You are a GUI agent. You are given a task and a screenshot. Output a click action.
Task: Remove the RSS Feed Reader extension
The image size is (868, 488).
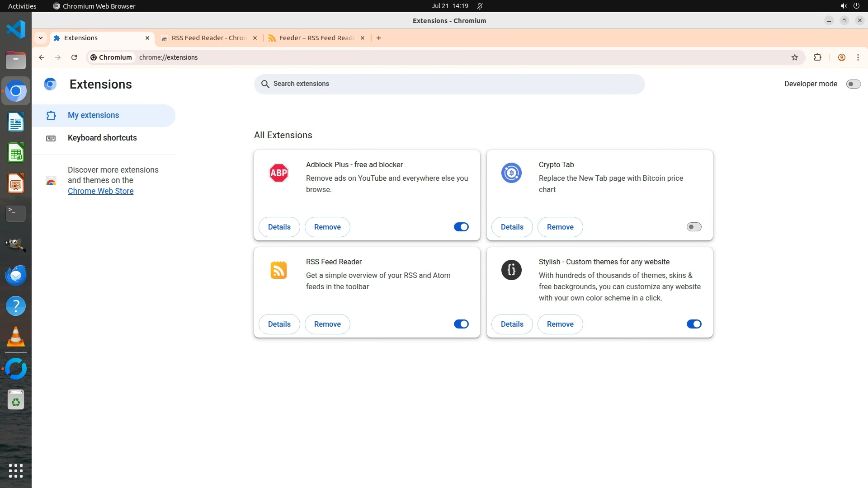pos(327,324)
